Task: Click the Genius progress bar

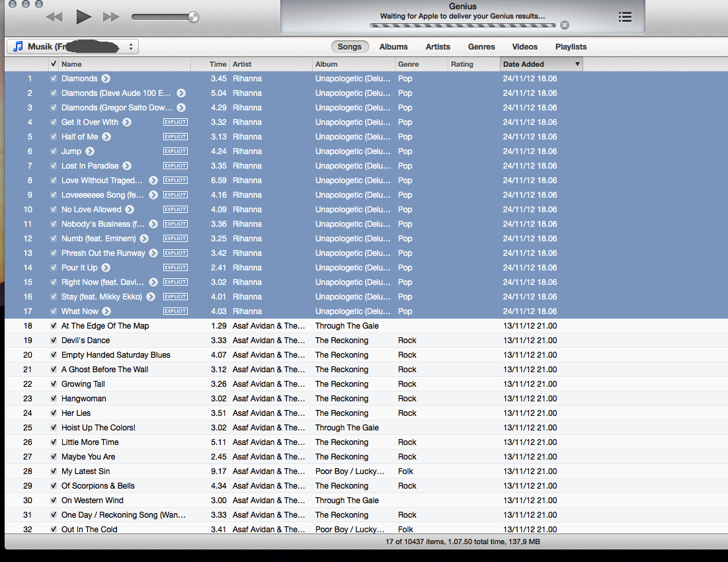Action: tap(462, 25)
